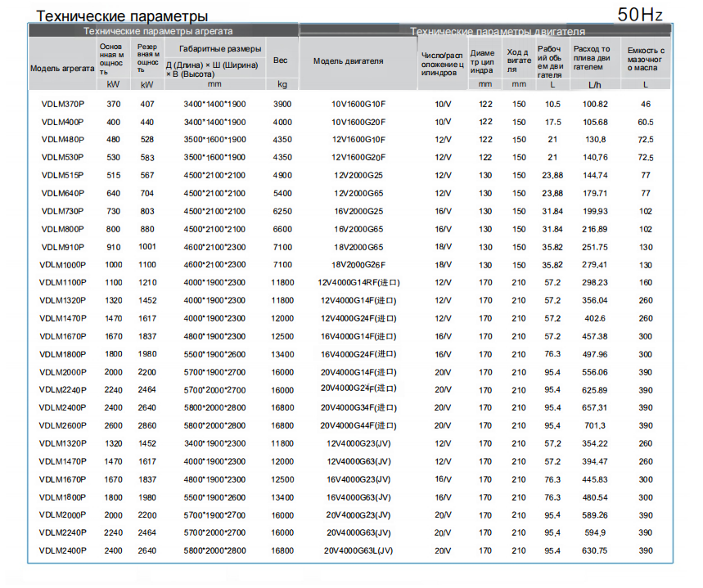This screenshot has height=588, width=703.
Task: Select the 'Емкость смазочного масла' header
Action: [646, 59]
